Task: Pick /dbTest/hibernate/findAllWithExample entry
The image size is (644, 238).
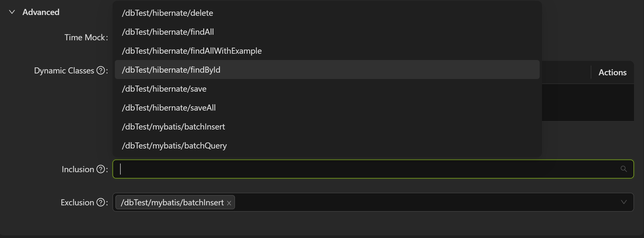Action: (x=327, y=51)
